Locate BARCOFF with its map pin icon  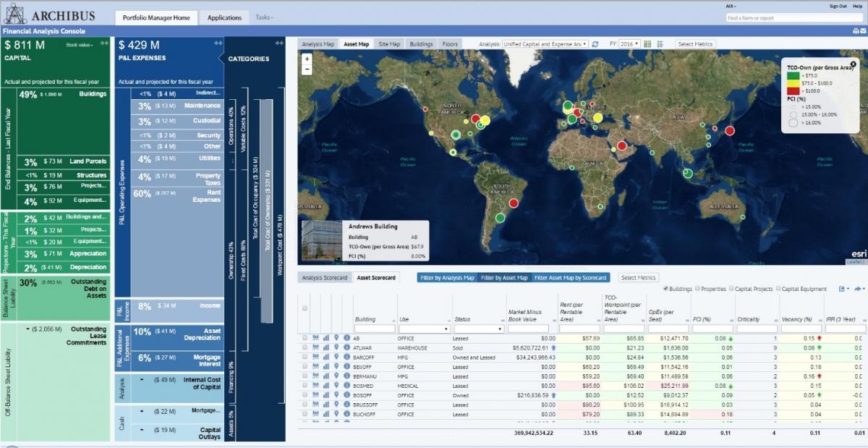(336, 357)
